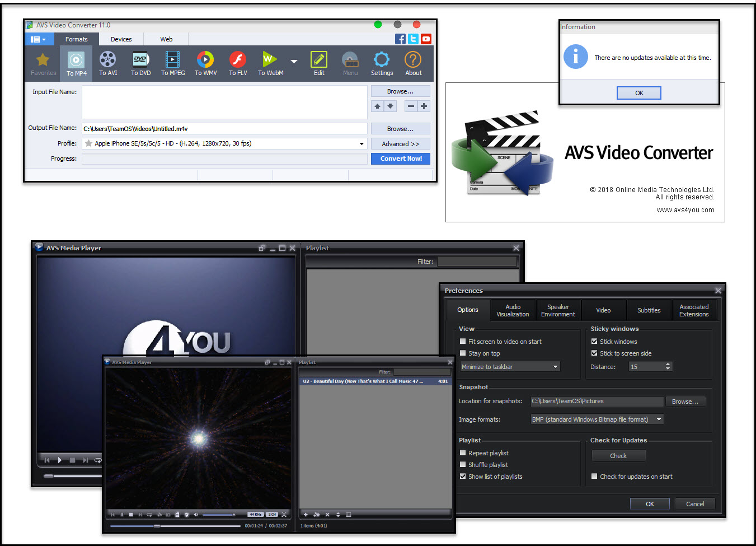756x546 pixels.
Task: Uncheck Show list of playlists
Action: point(463,476)
